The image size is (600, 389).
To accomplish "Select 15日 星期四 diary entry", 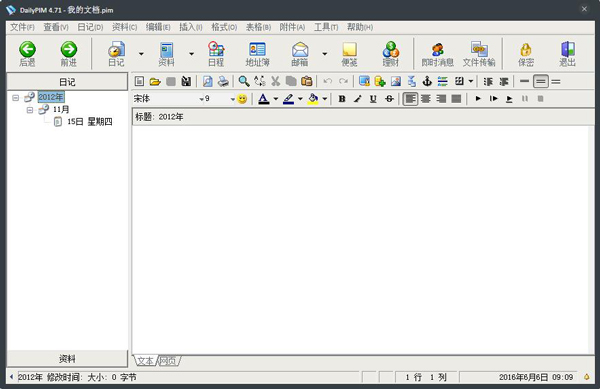I will point(90,122).
